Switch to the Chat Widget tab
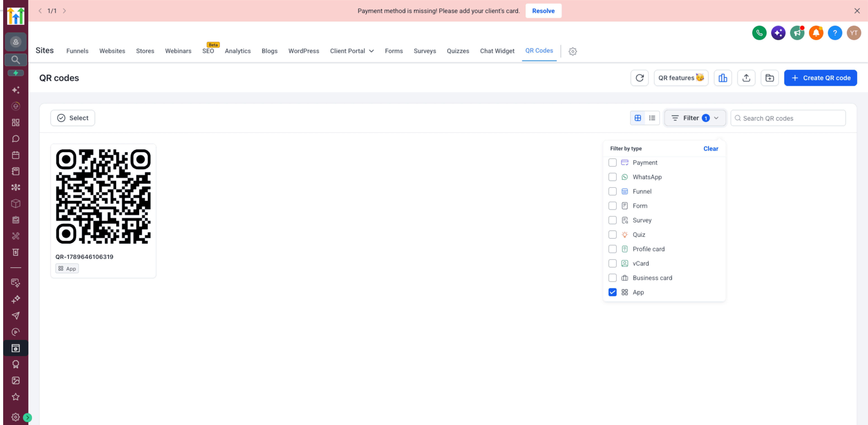This screenshot has height=425, width=868. 497,51
